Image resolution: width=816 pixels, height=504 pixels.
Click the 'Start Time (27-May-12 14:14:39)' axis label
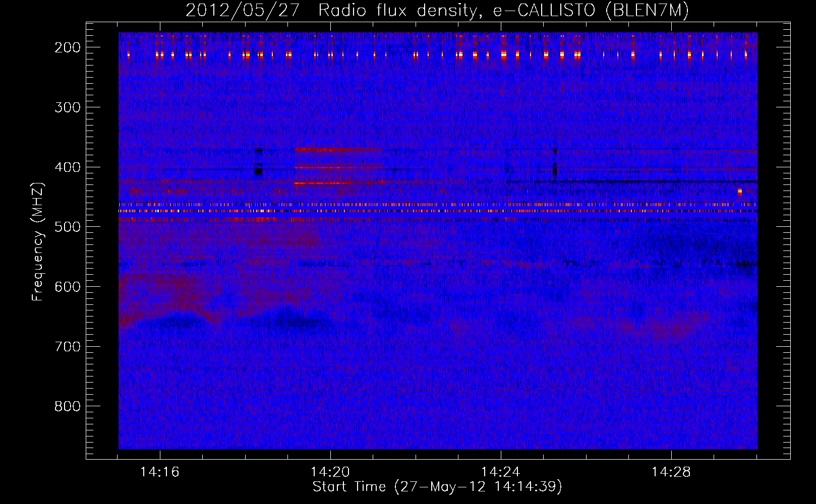pos(437,487)
